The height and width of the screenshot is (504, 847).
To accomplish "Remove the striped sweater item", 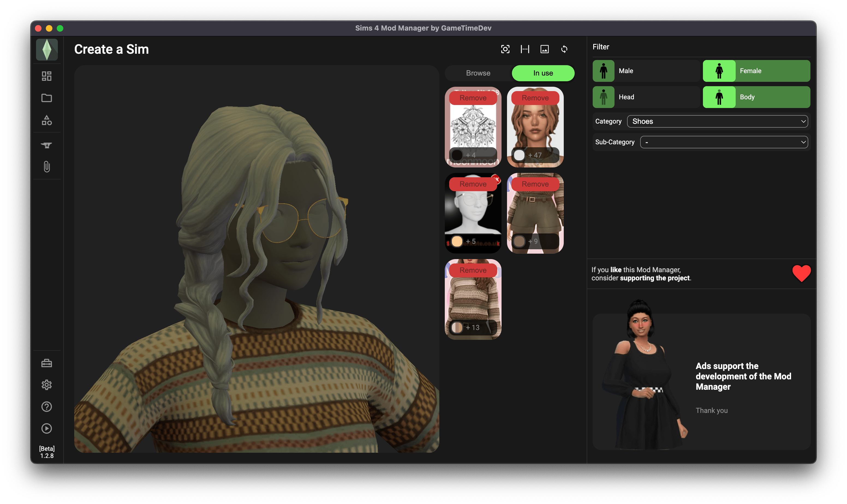I will tap(473, 270).
